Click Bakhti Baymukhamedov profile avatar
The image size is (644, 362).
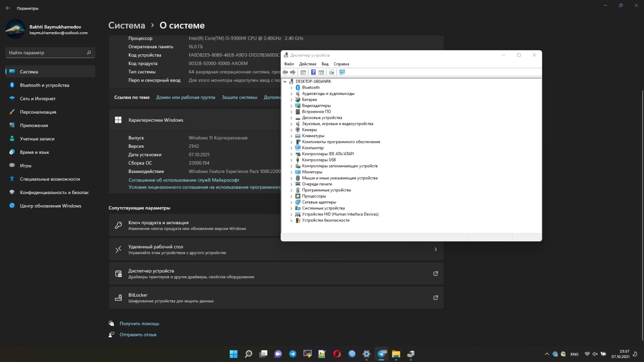pos(16,29)
